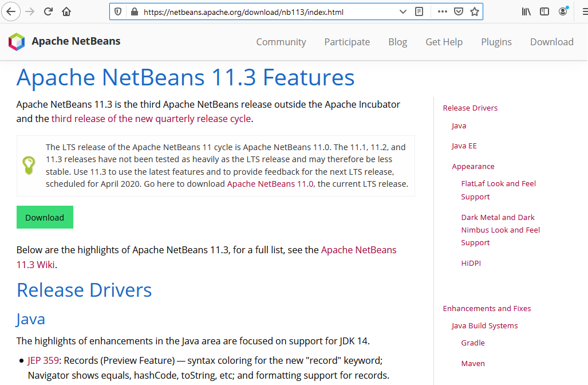Jump to Dark Metal and Dark Nimbus
This screenshot has height=385, width=588.
click(x=500, y=230)
